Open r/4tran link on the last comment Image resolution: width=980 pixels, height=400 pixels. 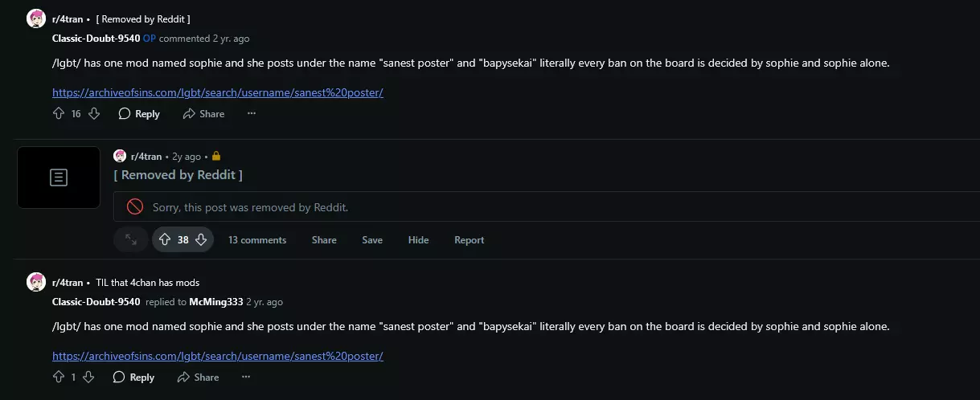point(68,283)
